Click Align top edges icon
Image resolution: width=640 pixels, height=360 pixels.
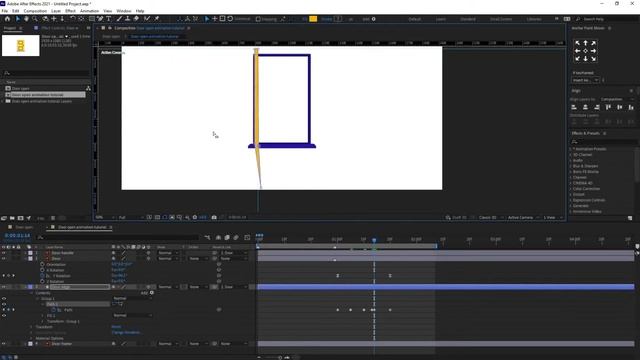coord(608,107)
